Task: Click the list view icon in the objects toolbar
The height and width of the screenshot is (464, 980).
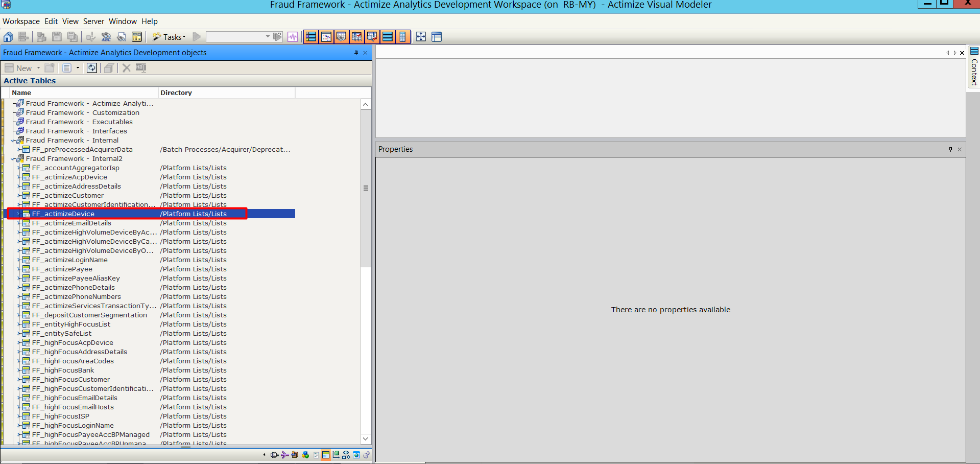Action: [x=67, y=68]
